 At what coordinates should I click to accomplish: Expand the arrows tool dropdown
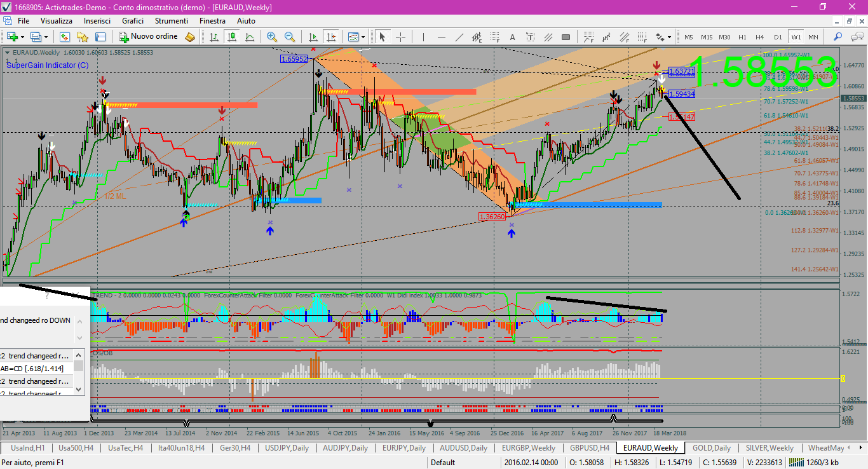(x=669, y=37)
